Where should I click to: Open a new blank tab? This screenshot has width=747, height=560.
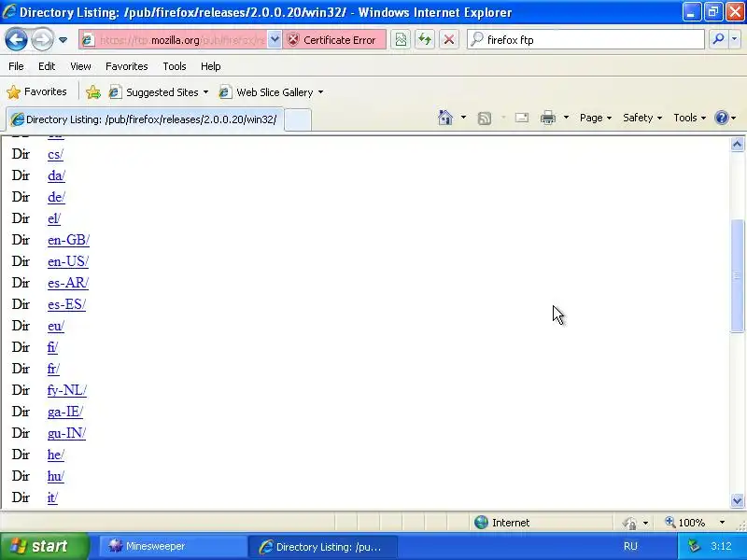tap(298, 119)
